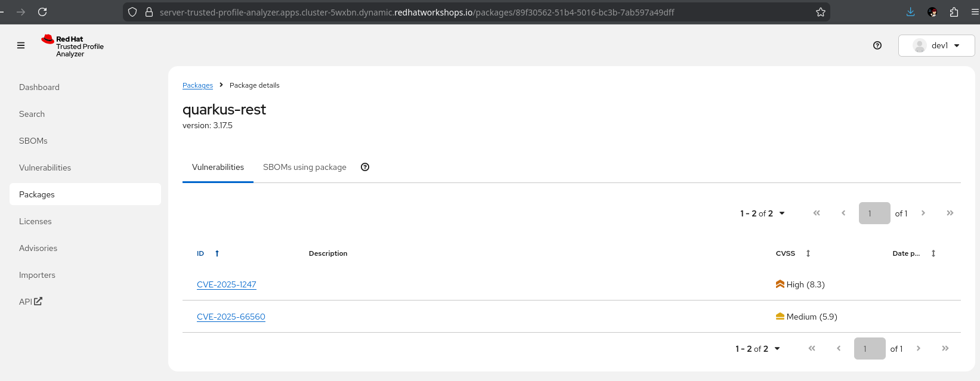Click the Packages breadcrumb link
The image size is (980, 381).
[x=197, y=85]
